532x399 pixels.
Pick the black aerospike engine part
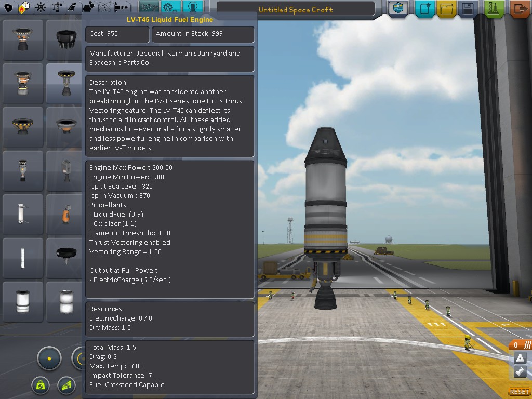(64, 258)
